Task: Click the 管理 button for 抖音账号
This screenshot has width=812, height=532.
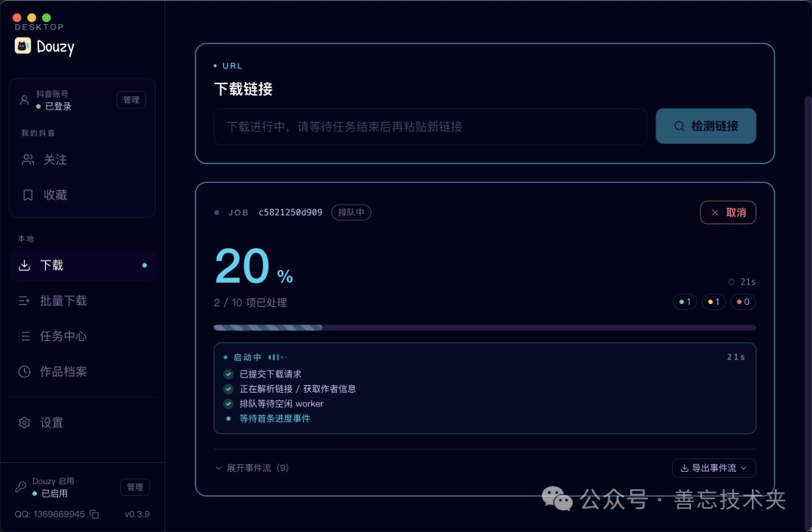Action: (131, 99)
